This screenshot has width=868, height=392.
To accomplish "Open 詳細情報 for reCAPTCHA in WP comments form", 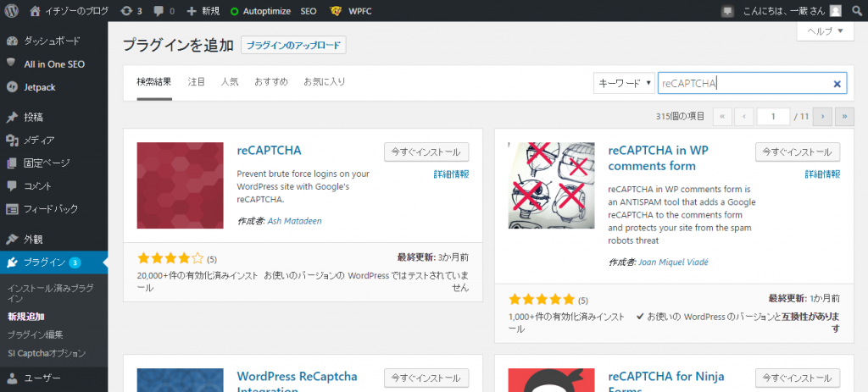I will (x=822, y=174).
